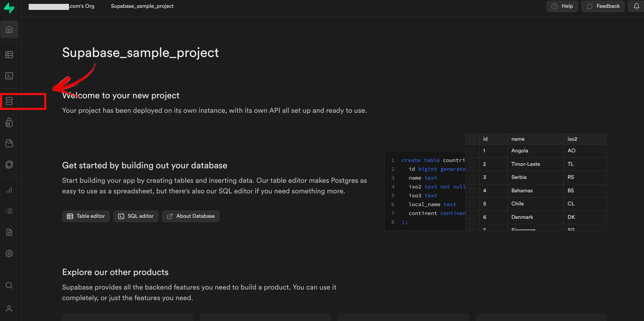Image resolution: width=644 pixels, height=321 pixels.
Task: Click the 'iso2' column header
Action: [x=585, y=139]
